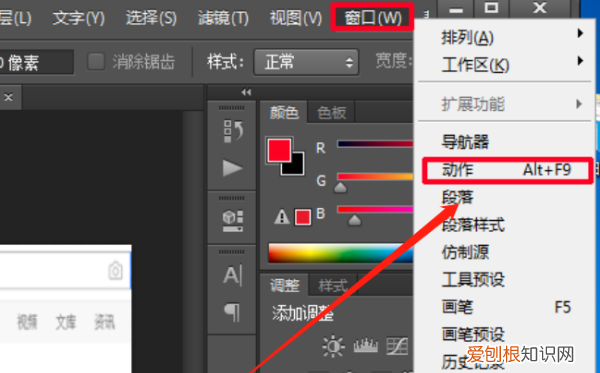
Task: Expand the Workspace submenu arrow
Action: coord(580,61)
